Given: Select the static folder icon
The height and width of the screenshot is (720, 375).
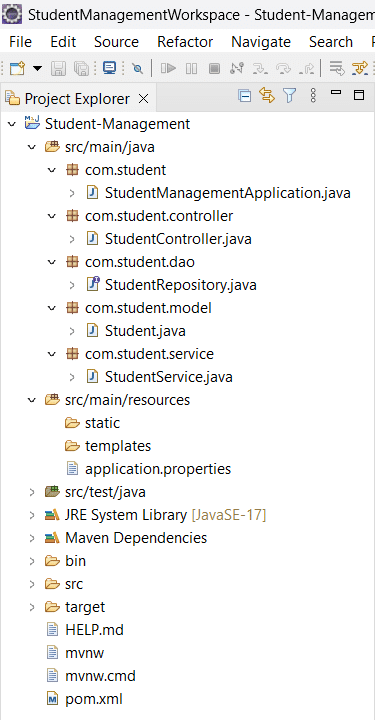Looking at the screenshot, I should 72,423.
